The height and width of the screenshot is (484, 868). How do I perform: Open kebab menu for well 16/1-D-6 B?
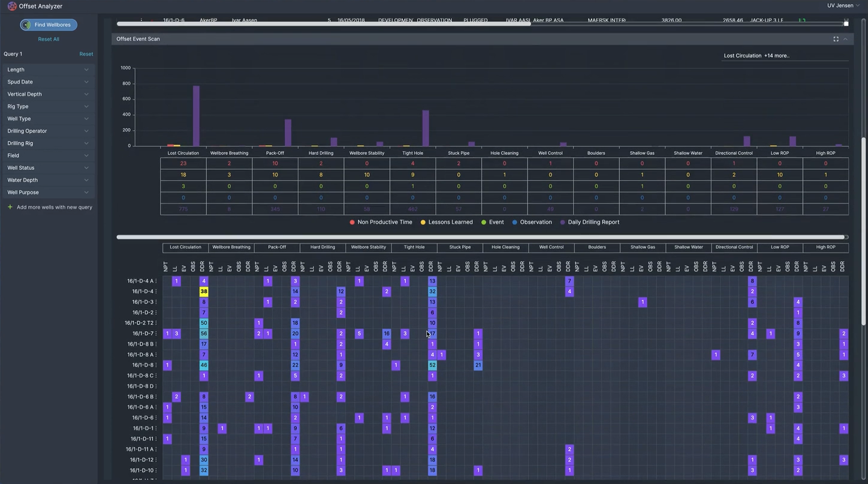156,396
